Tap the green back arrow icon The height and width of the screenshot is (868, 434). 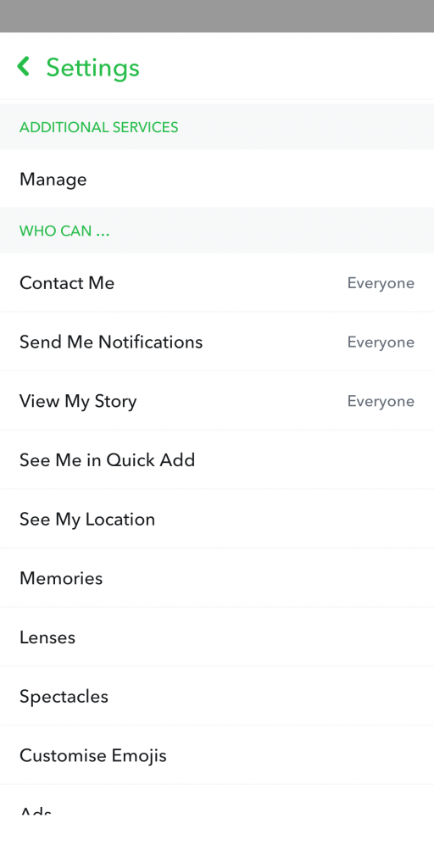23,66
